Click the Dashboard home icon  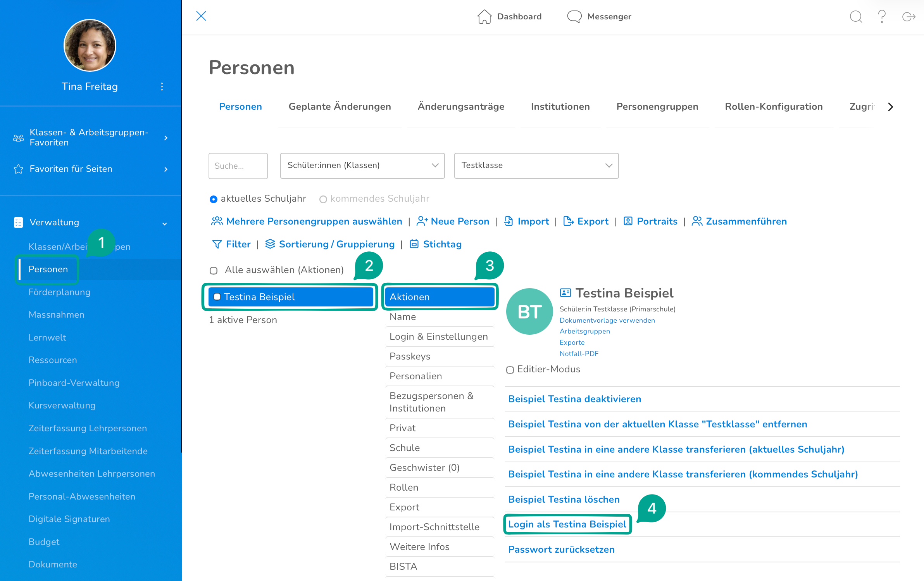point(484,17)
